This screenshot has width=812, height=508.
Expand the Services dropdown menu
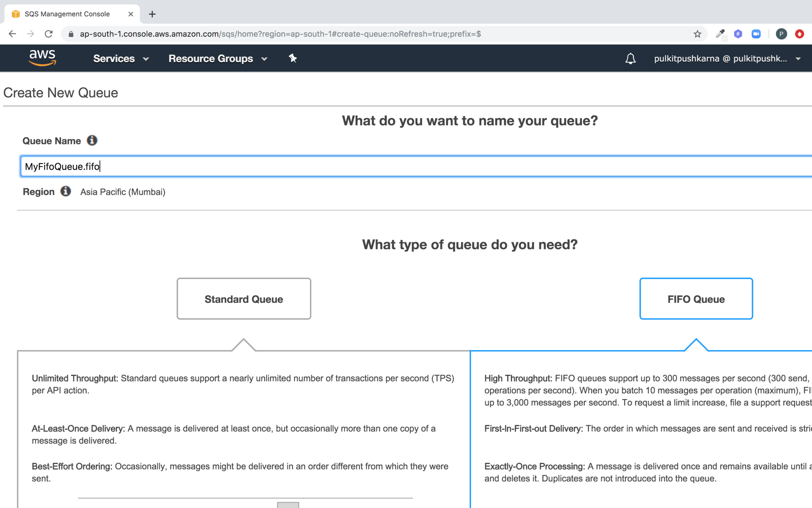[121, 59]
